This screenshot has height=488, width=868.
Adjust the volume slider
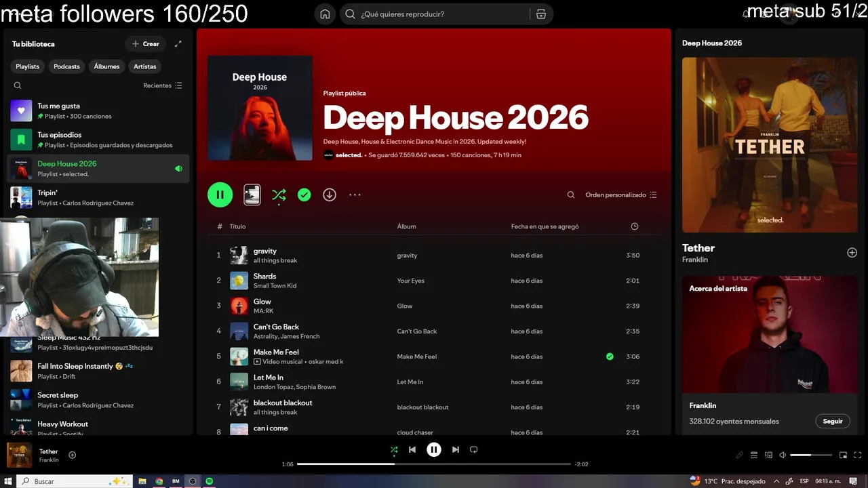click(x=811, y=455)
